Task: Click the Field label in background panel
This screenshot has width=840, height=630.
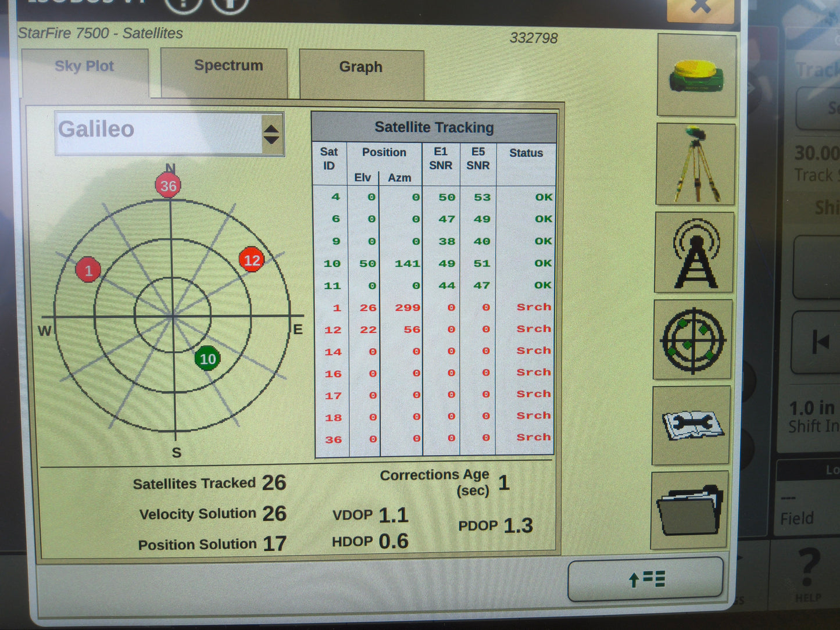Action: [797, 518]
